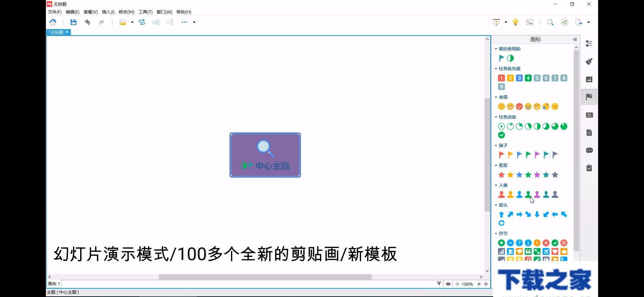Open the outline panel in sidebar

(x=589, y=44)
